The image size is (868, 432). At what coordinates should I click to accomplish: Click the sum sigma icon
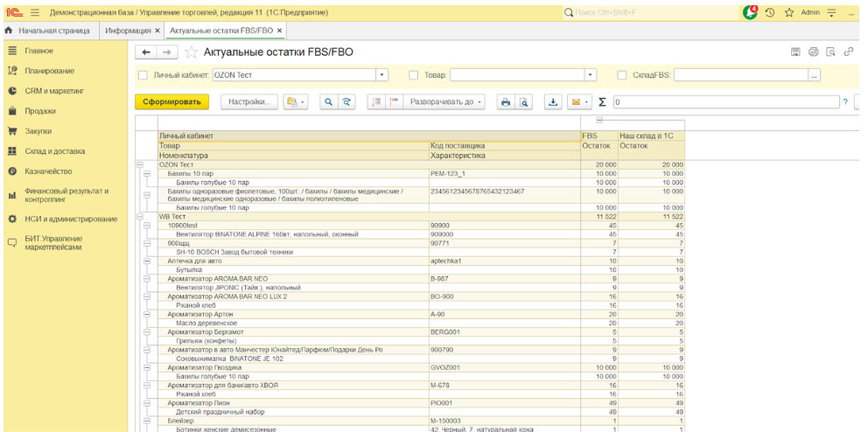click(x=602, y=102)
